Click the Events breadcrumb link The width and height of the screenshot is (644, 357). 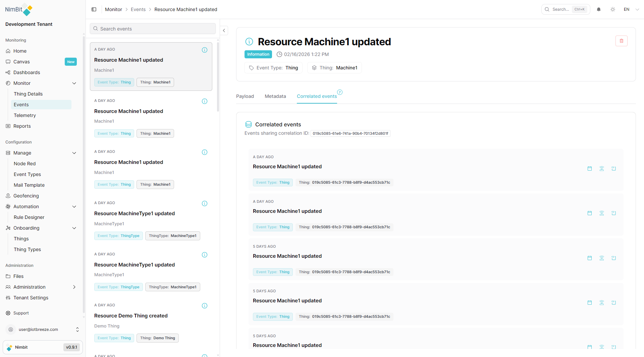(138, 9)
